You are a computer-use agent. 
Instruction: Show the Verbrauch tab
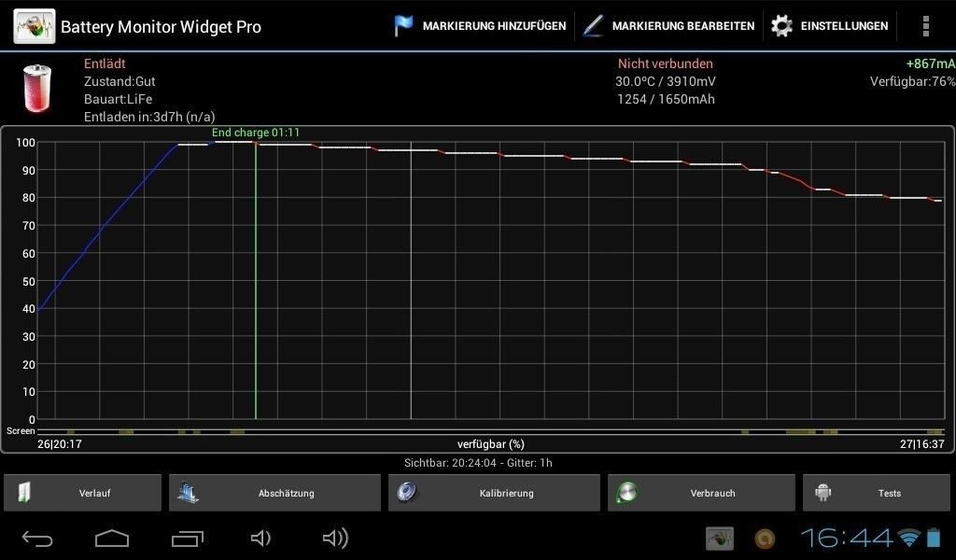pyautogui.click(x=701, y=493)
